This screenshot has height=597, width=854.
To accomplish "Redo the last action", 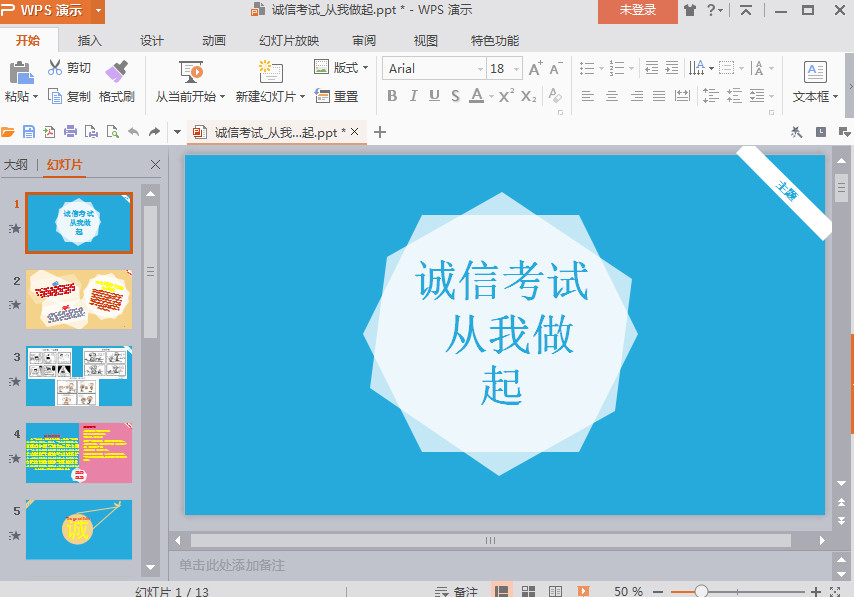I will click(x=155, y=132).
